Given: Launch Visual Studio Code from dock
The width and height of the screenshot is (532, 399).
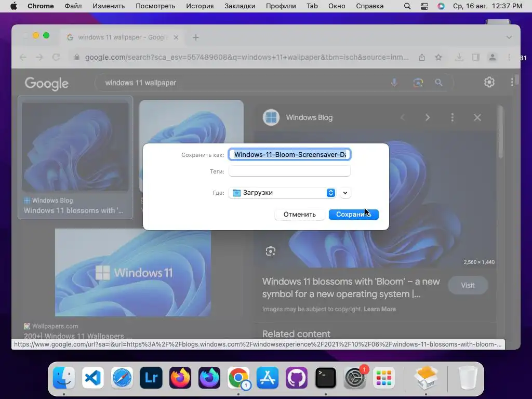Looking at the screenshot, I should (93, 378).
